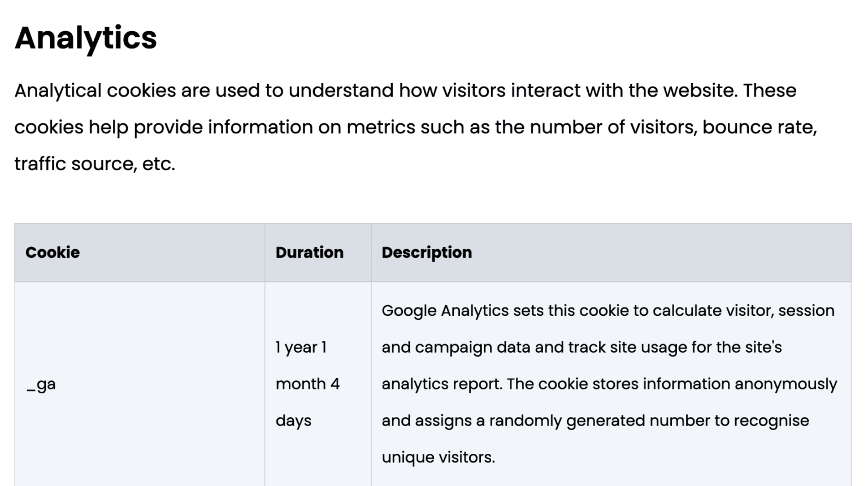The width and height of the screenshot is (868, 486).
Task: Click the _ga cookie description text
Action: click(609, 384)
